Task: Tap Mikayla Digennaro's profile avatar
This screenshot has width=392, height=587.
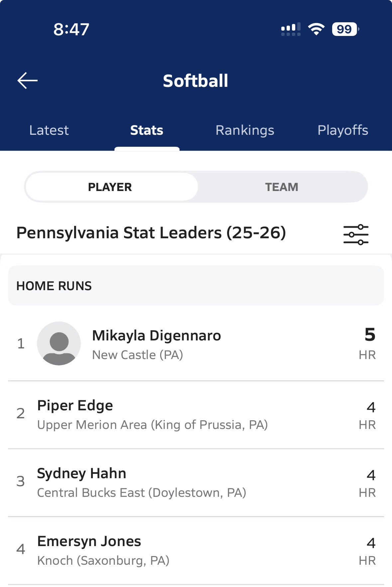Action: click(59, 343)
